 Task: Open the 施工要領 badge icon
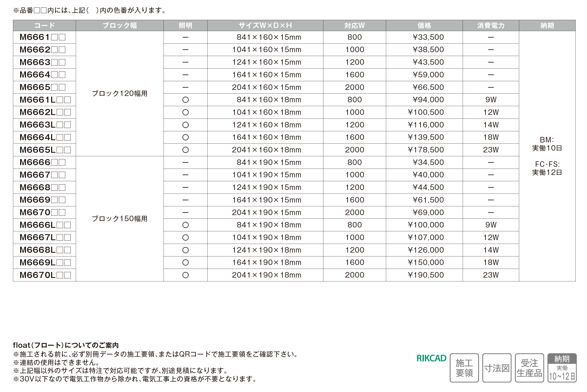[464, 367]
